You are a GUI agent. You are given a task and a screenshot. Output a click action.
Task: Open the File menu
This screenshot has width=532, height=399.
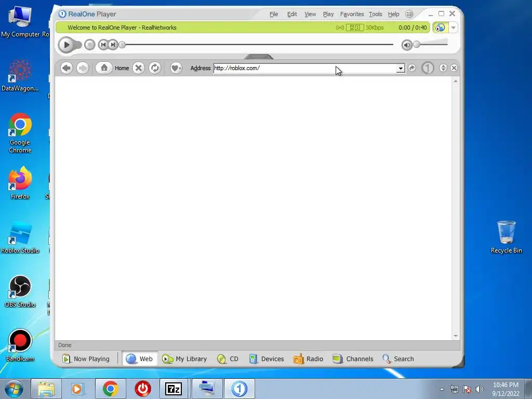[274, 14]
